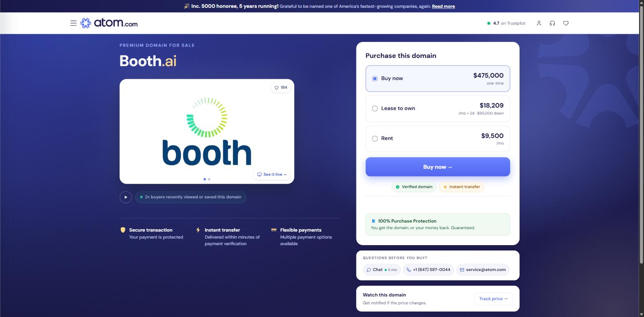The image size is (644, 317).
Task: Select the Rent radio option
Action: [x=375, y=138]
